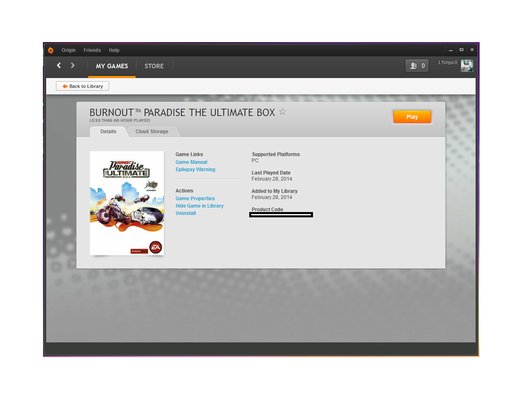The height and width of the screenshot is (420, 523).
Task: Go back with the left arrow
Action: point(59,65)
